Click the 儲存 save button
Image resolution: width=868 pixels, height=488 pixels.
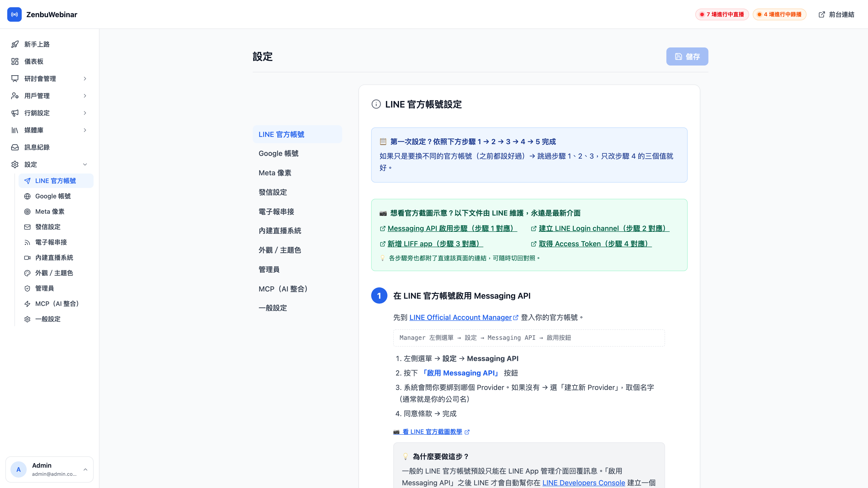click(687, 56)
